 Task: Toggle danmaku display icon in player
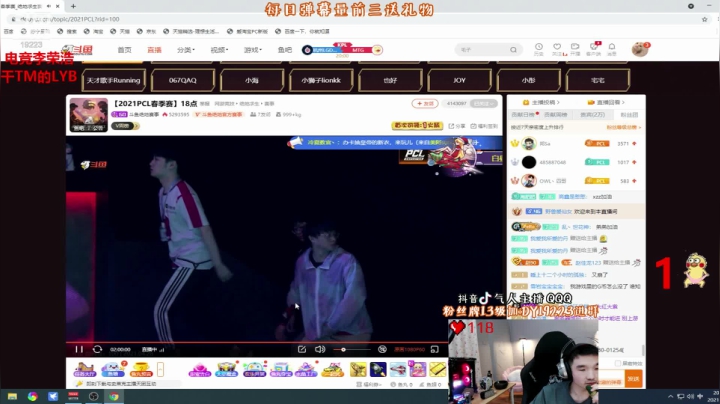pyautogui.click(x=382, y=349)
